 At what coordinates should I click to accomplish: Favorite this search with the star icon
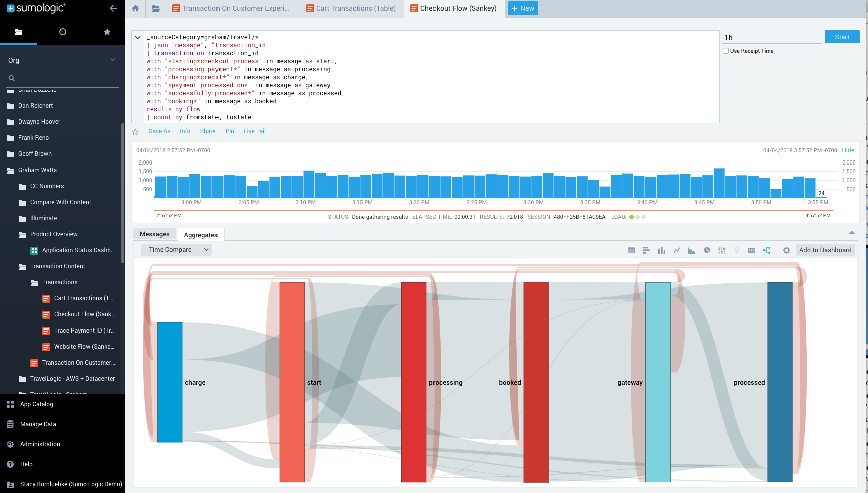(135, 132)
